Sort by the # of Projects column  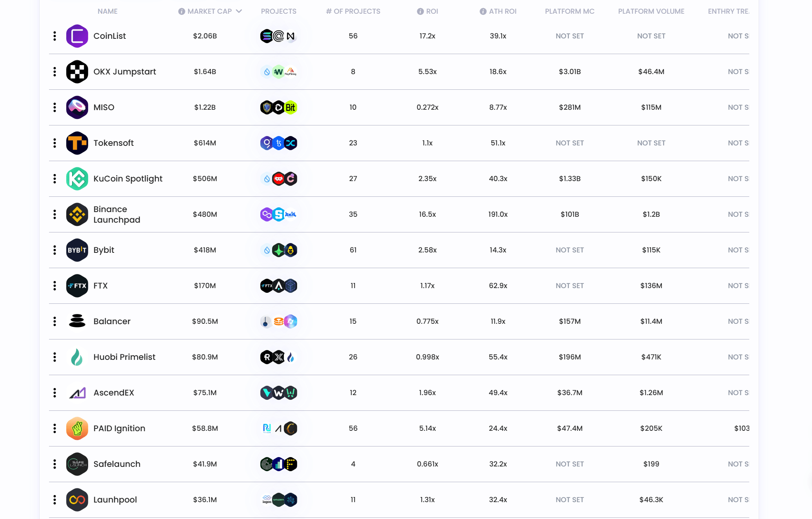pos(353,11)
